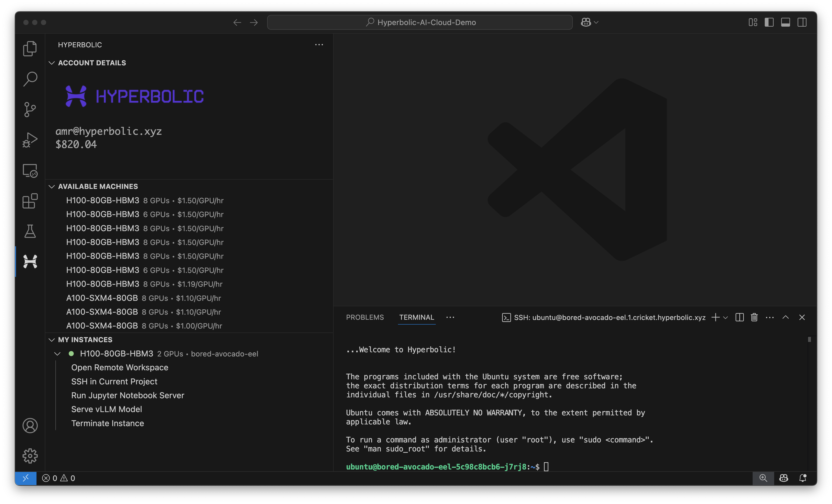Close the terminal panel
Screen dimensions: 832x504
pos(802,317)
